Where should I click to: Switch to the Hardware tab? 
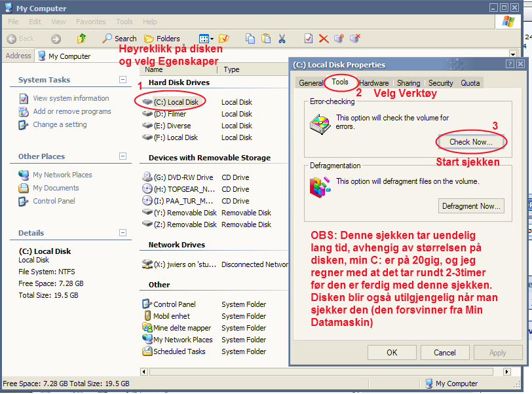[x=373, y=83]
